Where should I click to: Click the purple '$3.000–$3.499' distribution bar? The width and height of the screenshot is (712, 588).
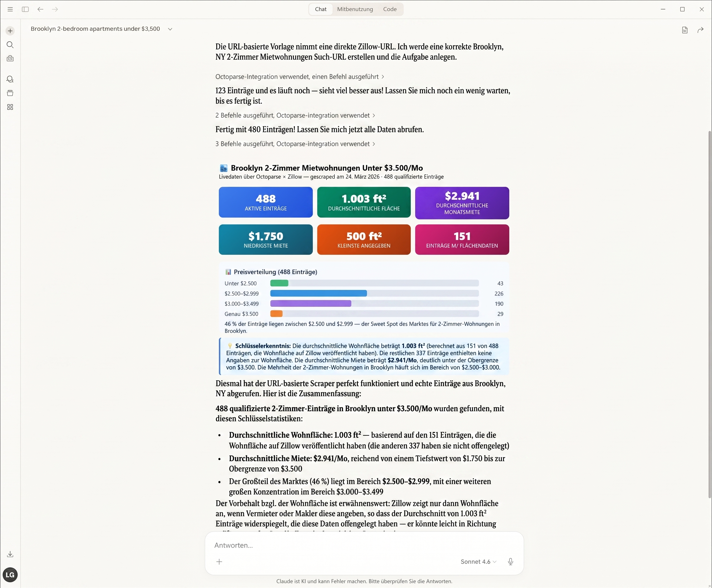tap(311, 303)
